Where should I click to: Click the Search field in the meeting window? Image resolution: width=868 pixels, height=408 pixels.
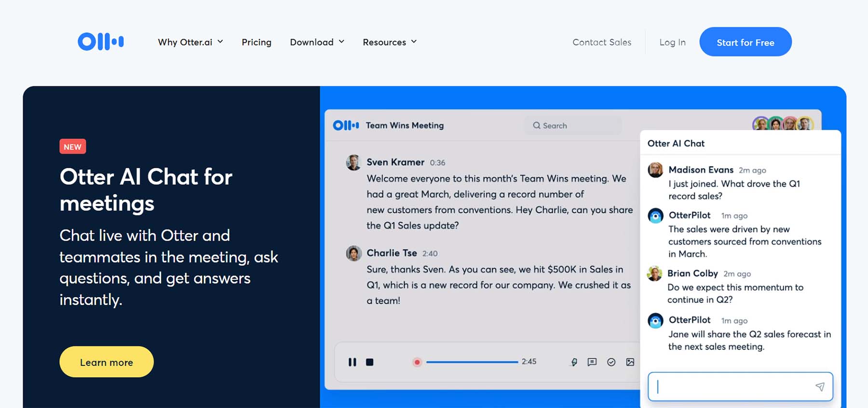click(573, 125)
